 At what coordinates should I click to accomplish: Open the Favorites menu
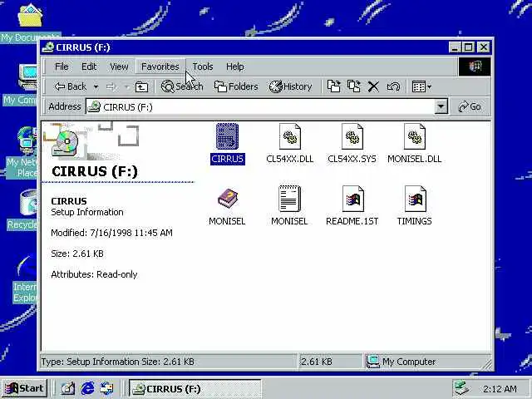[160, 66]
